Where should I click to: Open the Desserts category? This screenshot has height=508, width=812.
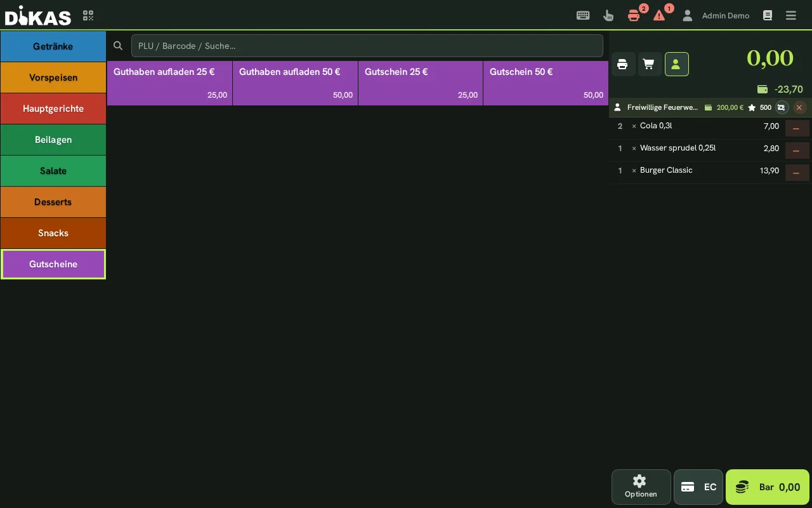tap(53, 202)
